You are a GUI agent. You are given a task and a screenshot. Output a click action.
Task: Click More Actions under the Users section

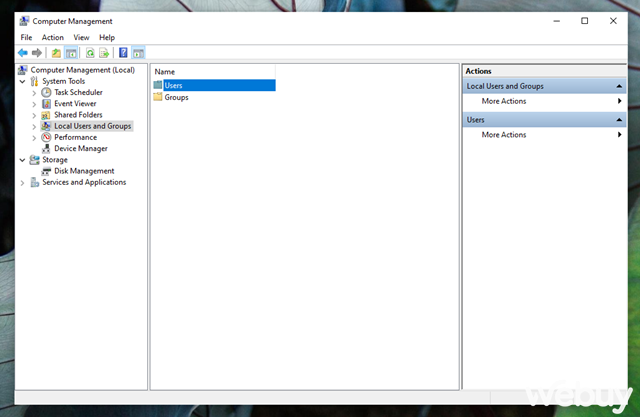click(x=503, y=135)
